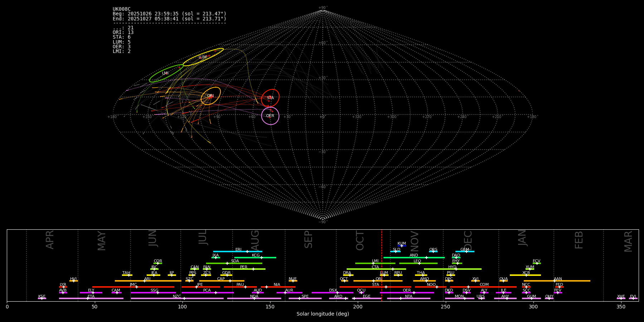644x322 pixels.
Task: Click the lime PER shower bar
Action: click(244, 269)
